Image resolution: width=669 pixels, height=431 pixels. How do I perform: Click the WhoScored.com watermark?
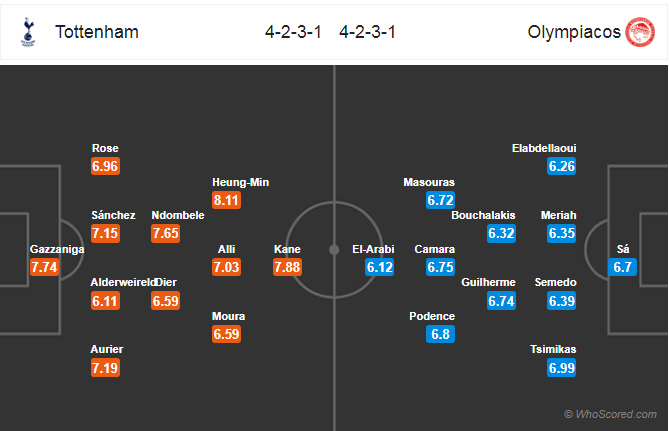tap(611, 414)
